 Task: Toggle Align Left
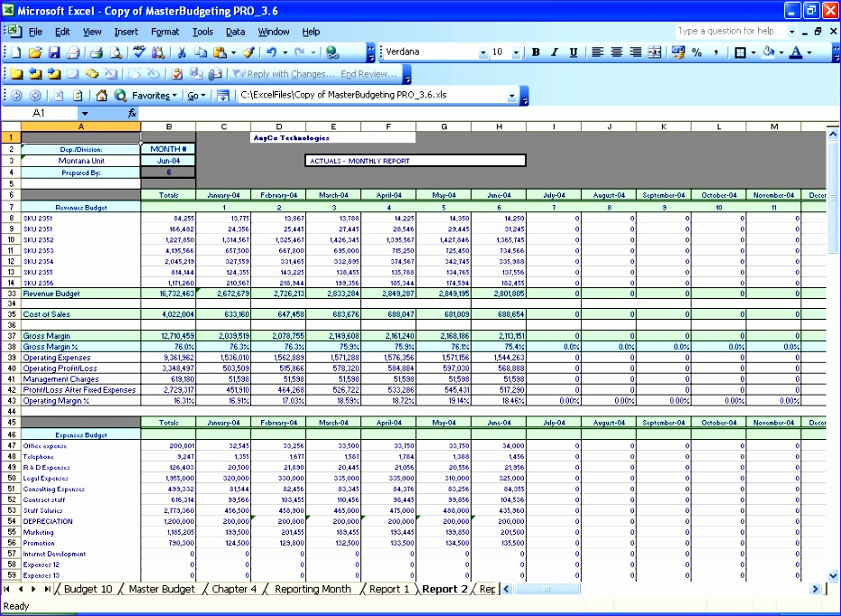(x=597, y=52)
